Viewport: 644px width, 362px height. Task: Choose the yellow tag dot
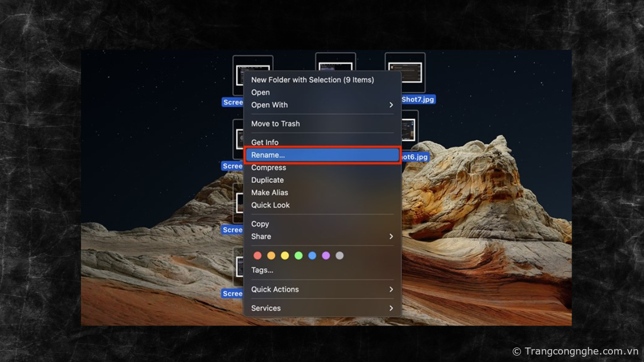pyautogui.click(x=285, y=256)
